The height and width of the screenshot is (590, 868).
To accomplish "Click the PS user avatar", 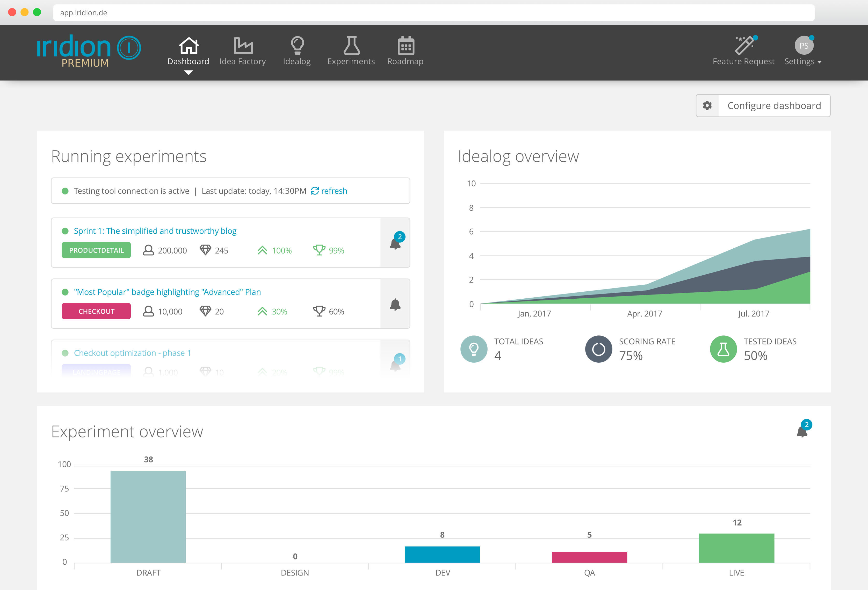I will (804, 46).
